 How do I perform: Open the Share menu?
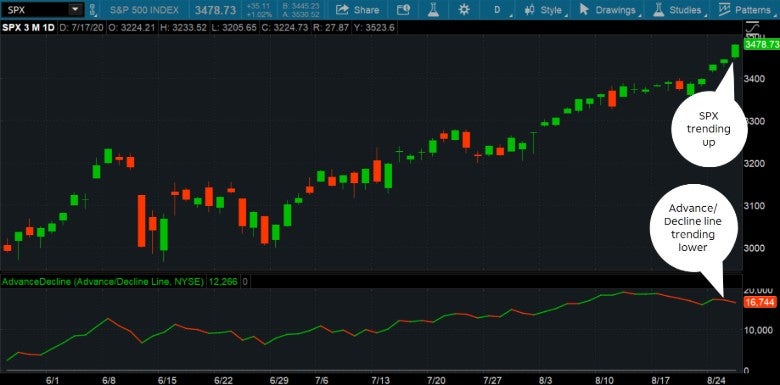(x=357, y=9)
